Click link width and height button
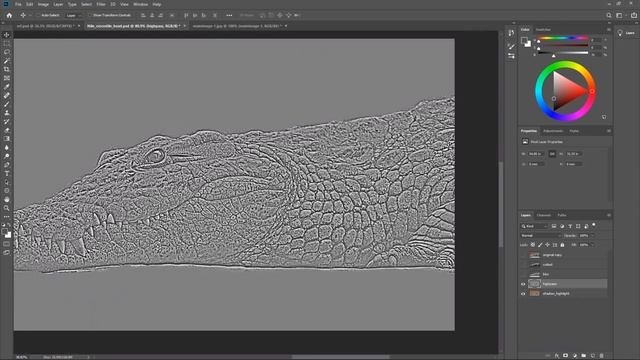The image size is (640, 360). pyautogui.click(x=552, y=154)
